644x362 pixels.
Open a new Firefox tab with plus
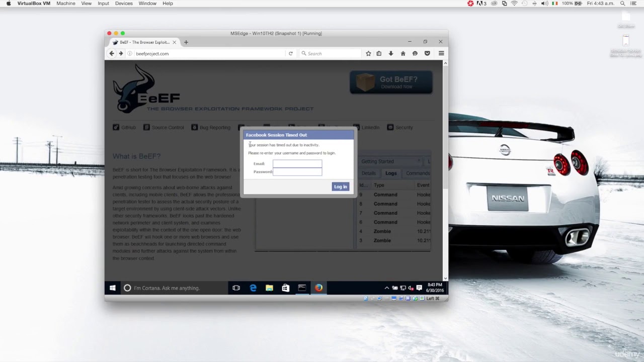(x=186, y=42)
